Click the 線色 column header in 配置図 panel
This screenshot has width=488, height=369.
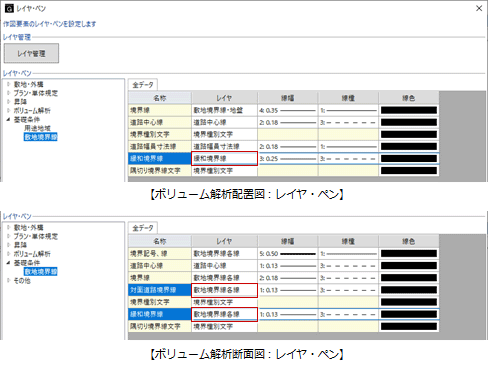click(409, 98)
